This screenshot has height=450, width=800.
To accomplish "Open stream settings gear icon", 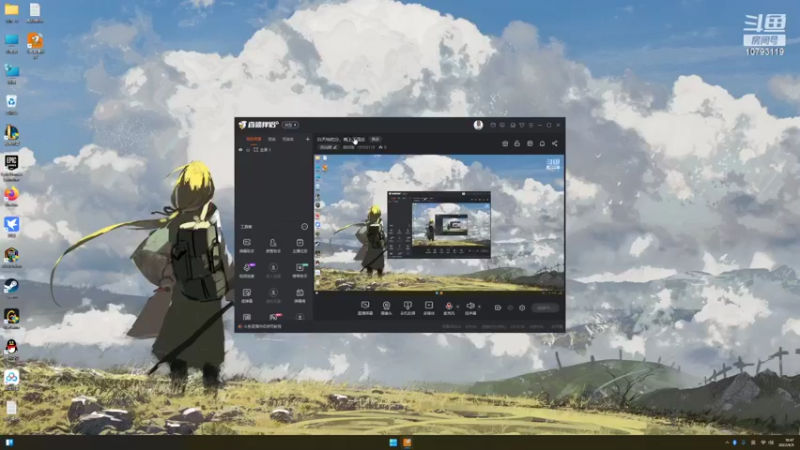I will [522, 308].
